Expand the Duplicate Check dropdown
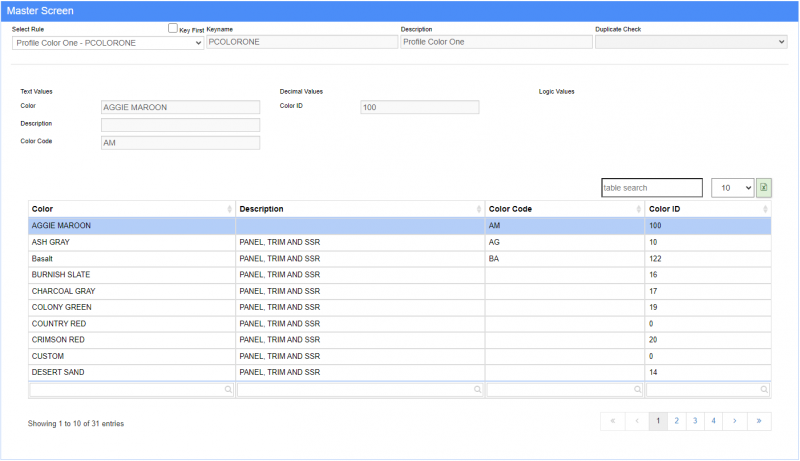This screenshot has height=461, width=800. (x=690, y=43)
